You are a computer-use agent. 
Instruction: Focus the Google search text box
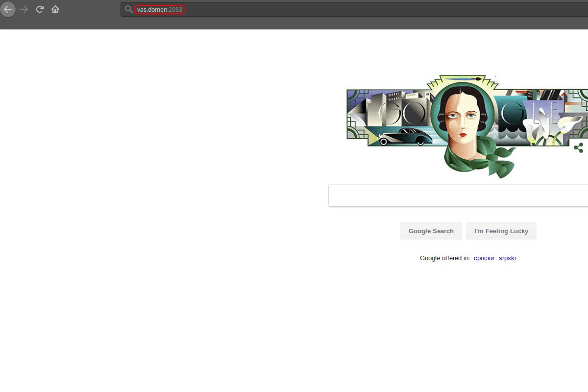coord(458,196)
